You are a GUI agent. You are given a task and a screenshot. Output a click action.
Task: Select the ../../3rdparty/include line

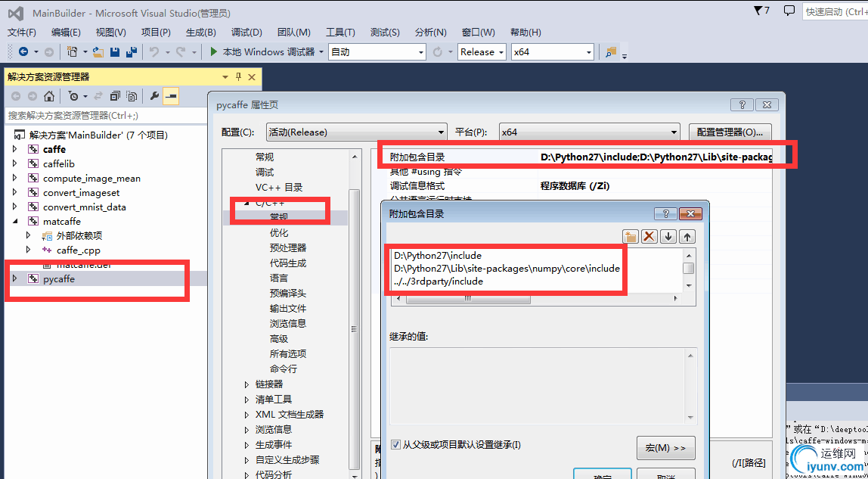439,281
